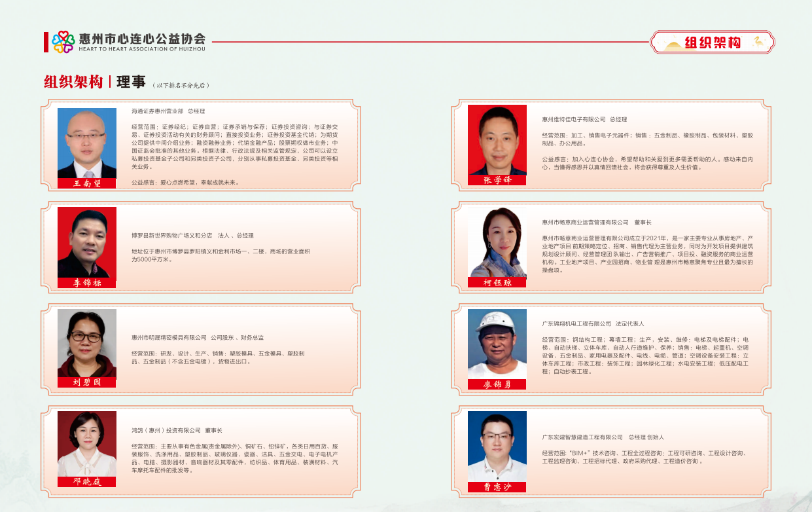
Task: Open the portrait photo of 张学锋
Action: click(x=497, y=139)
